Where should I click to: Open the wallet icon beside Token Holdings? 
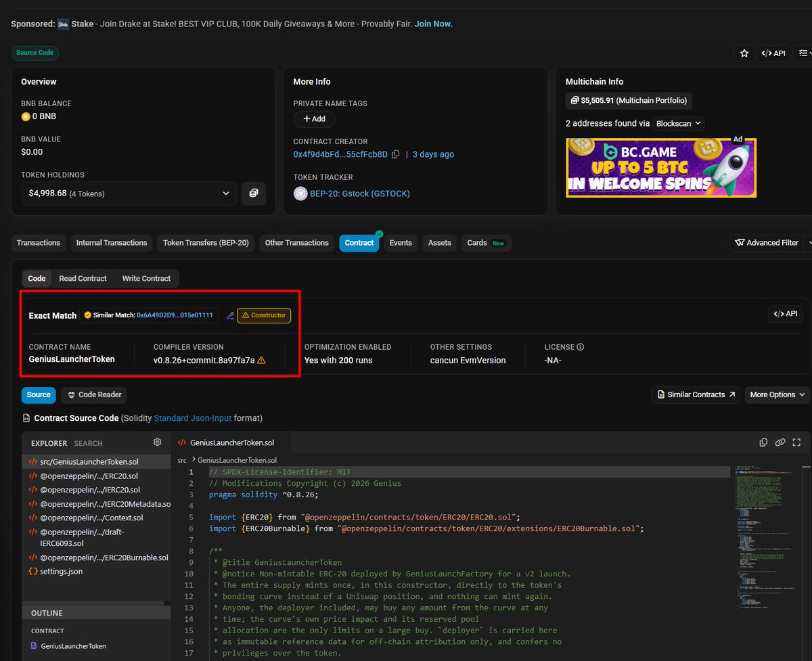point(254,193)
